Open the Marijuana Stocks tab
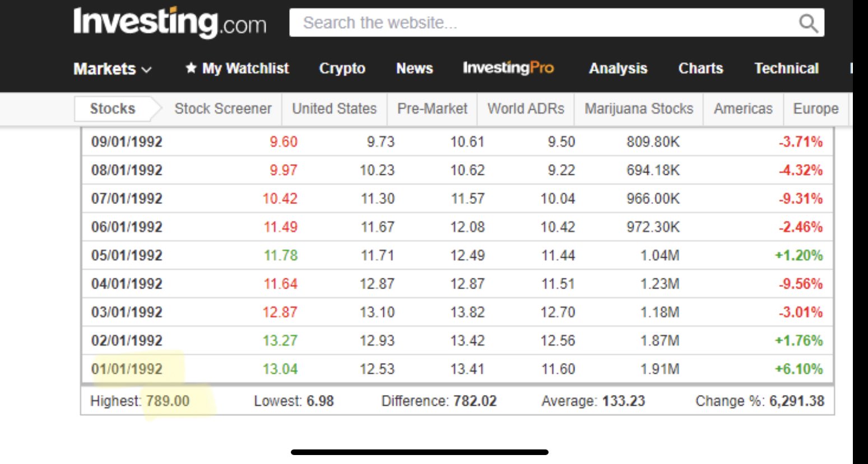 tap(639, 109)
